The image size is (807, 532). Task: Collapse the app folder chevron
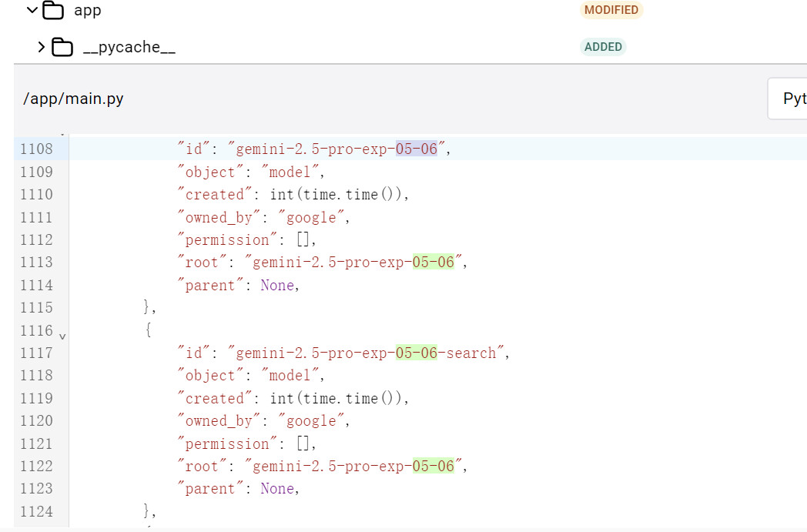click(x=32, y=10)
